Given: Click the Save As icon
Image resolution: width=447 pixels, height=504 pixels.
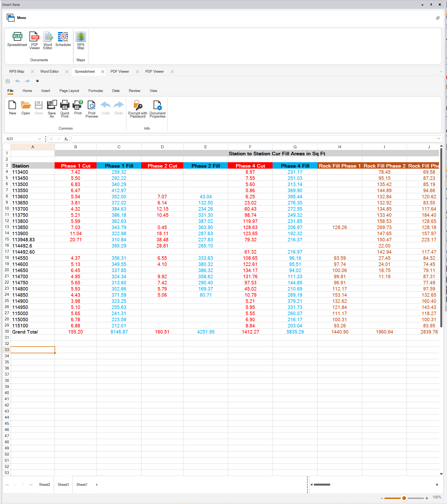Looking at the screenshot, I should (x=52, y=109).
